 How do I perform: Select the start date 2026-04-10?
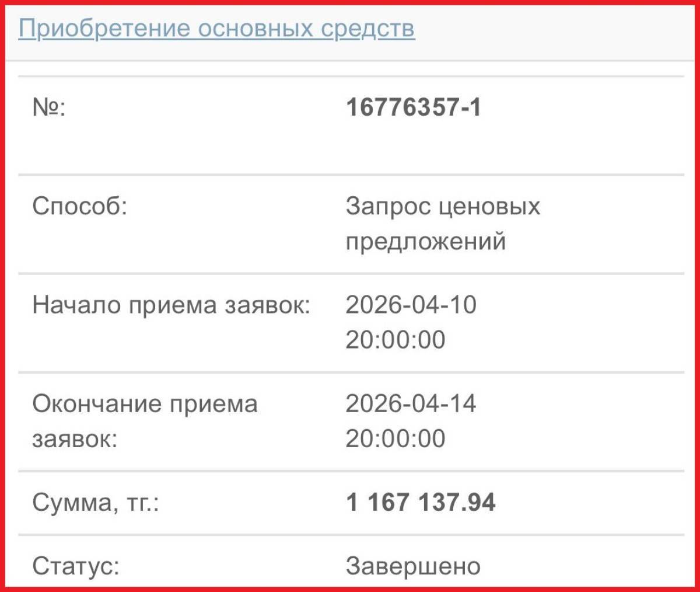pos(411,305)
